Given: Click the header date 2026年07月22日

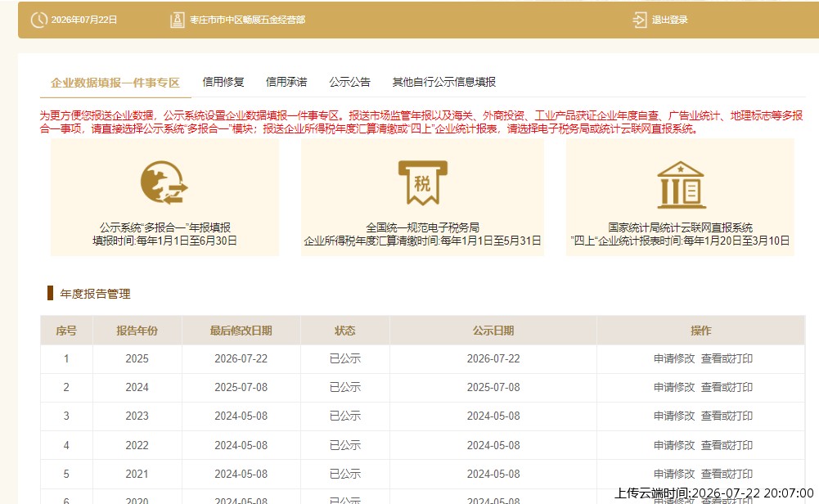Looking at the screenshot, I should pyautogui.click(x=84, y=20).
